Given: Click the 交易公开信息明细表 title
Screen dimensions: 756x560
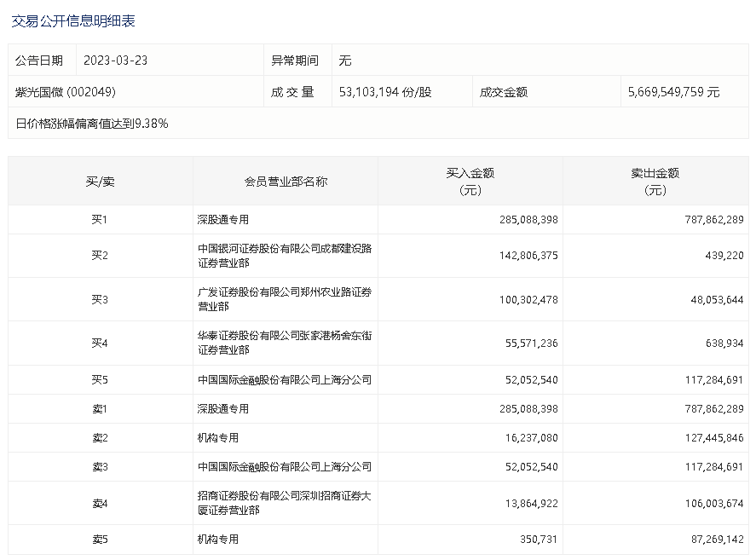Looking at the screenshot, I should click(73, 21).
